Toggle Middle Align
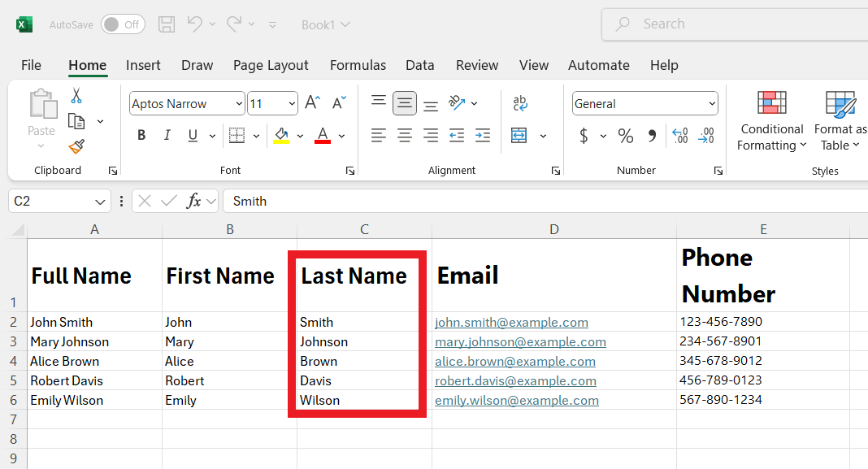868x469 pixels. point(405,103)
